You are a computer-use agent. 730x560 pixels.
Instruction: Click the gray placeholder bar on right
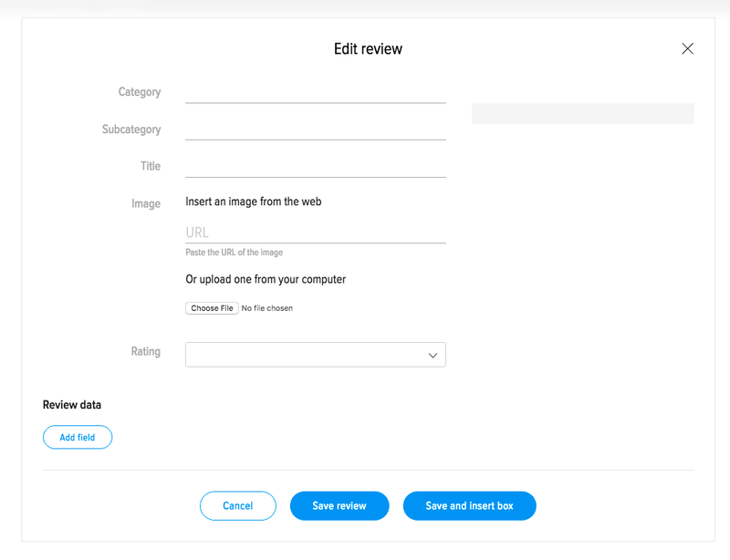[x=582, y=114]
